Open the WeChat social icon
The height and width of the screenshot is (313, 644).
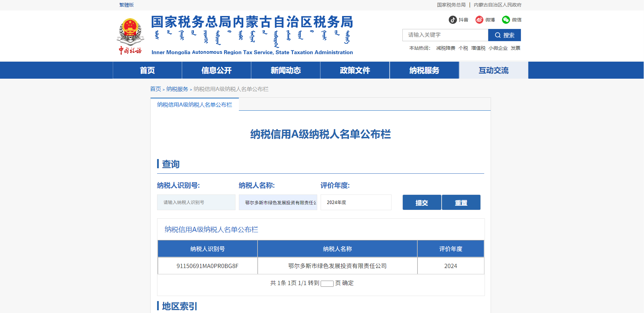click(x=506, y=20)
